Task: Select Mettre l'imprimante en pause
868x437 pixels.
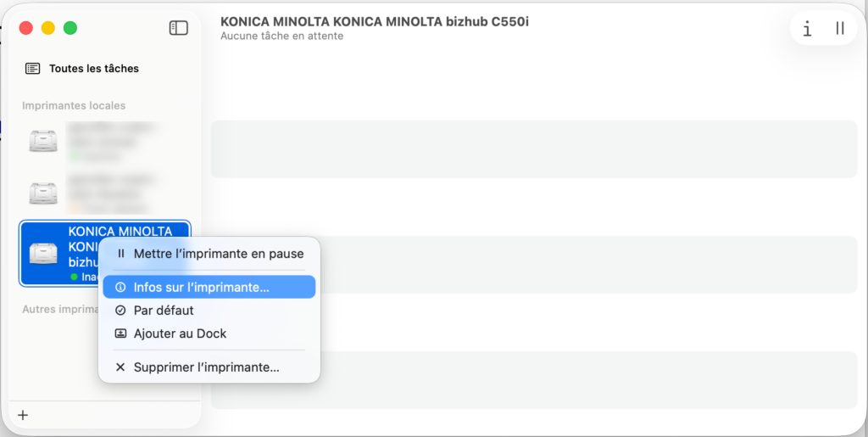Action: (x=218, y=253)
